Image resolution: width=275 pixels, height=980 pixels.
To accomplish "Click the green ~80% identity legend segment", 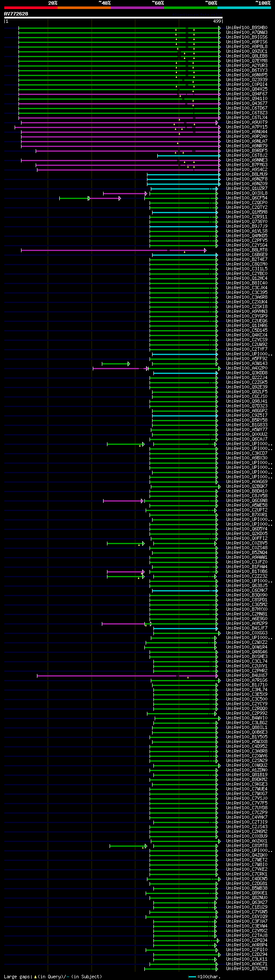I will click(191, 7).
